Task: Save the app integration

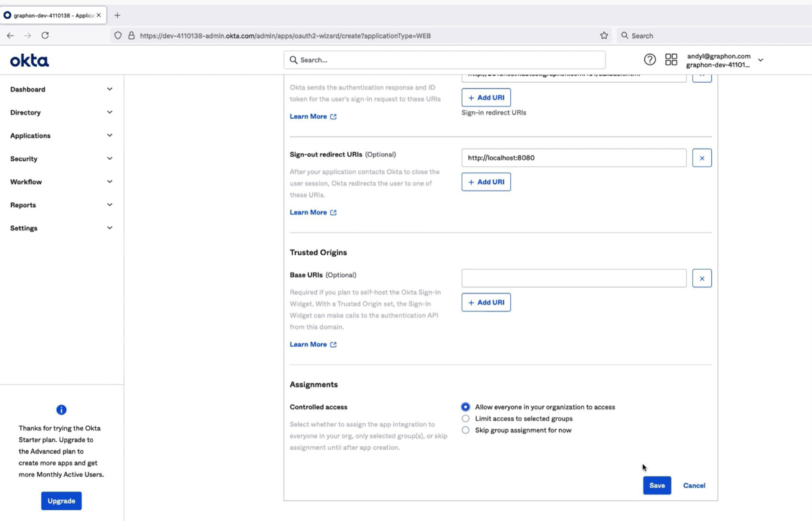Action: [657, 486]
